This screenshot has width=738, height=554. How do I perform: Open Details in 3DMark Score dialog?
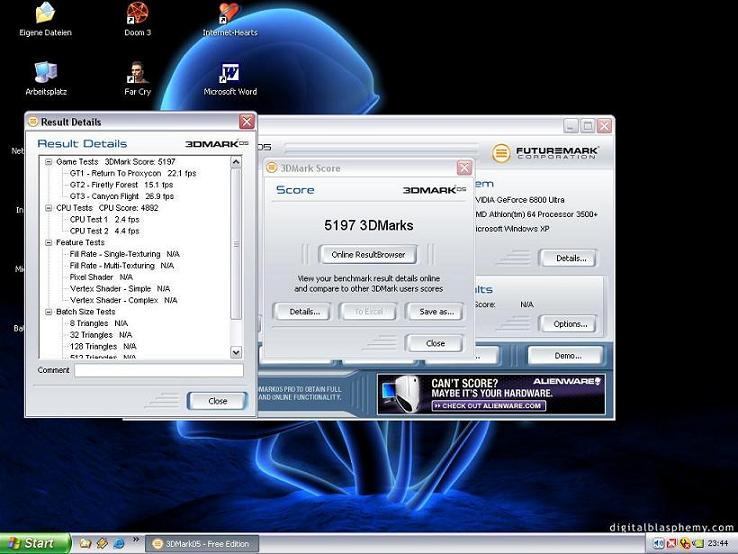pyautogui.click(x=304, y=312)
